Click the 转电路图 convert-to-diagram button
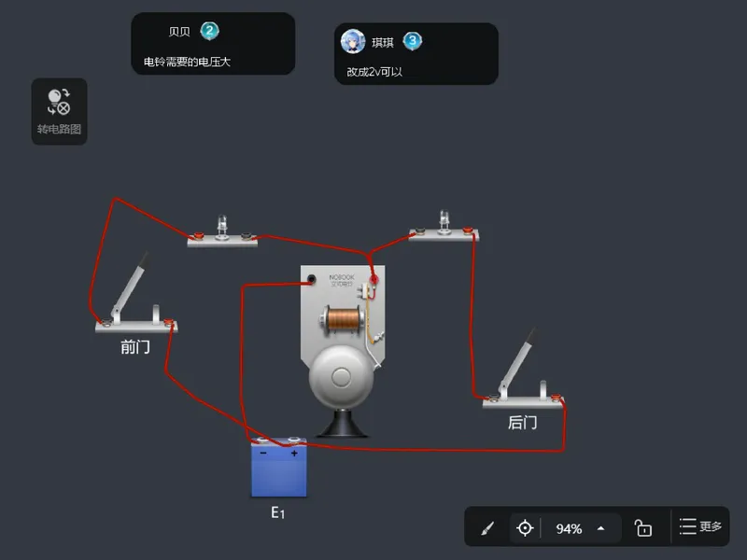Screen dimensions: 747x560 pos(59,111)
